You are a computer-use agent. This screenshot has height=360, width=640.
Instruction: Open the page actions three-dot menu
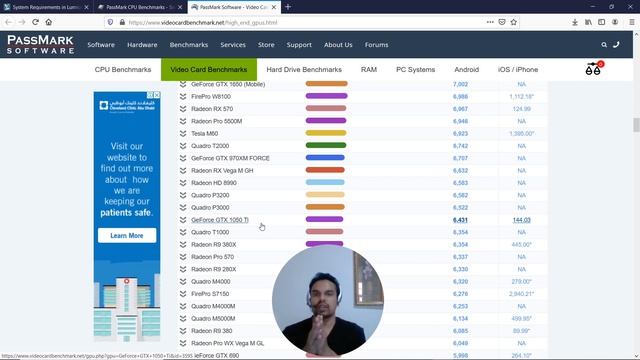pyautogui.click(x=490, y=22)
